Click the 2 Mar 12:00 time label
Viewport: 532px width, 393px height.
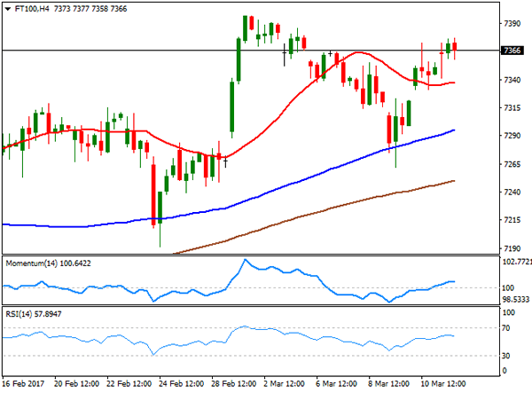coord(284,384)
